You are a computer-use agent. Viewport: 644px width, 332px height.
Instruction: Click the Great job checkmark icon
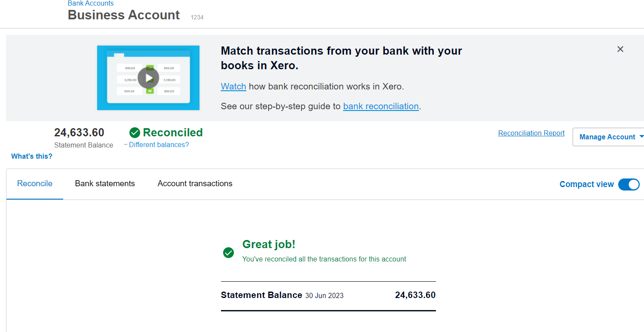point(228,252)
